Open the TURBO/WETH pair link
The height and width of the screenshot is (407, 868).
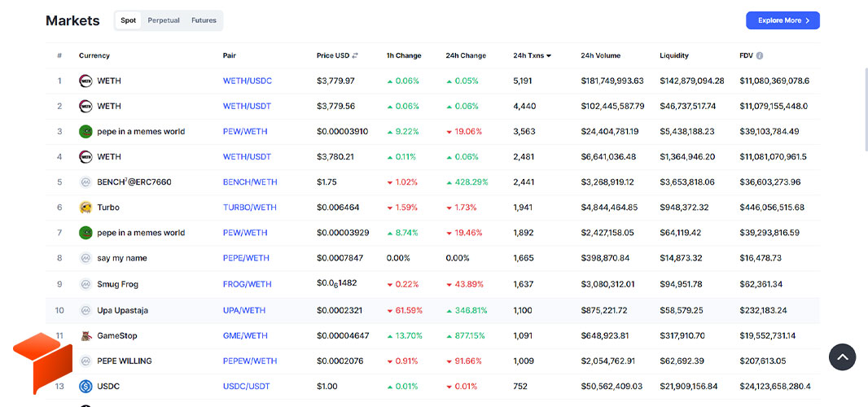(250, 207)
